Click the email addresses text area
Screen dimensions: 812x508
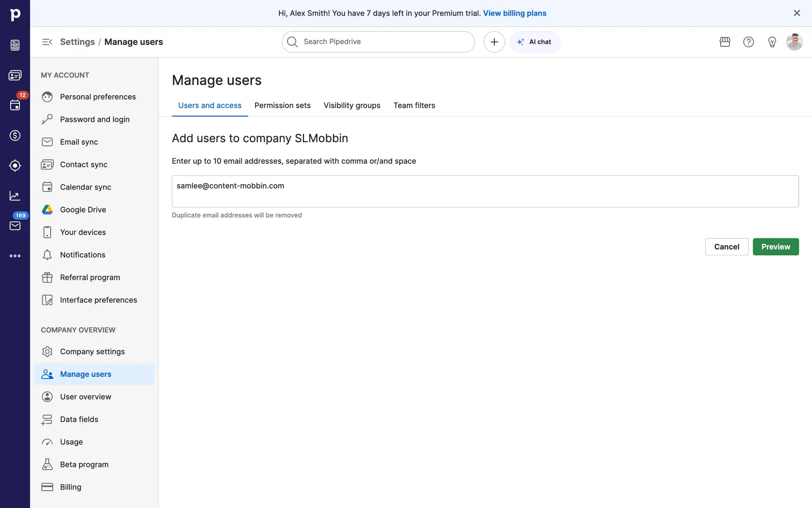pyautogui.click(x=485, y=191)
